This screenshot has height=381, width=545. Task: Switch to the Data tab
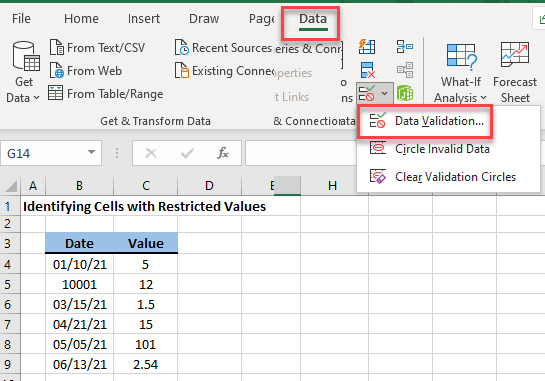click(313, 19)
